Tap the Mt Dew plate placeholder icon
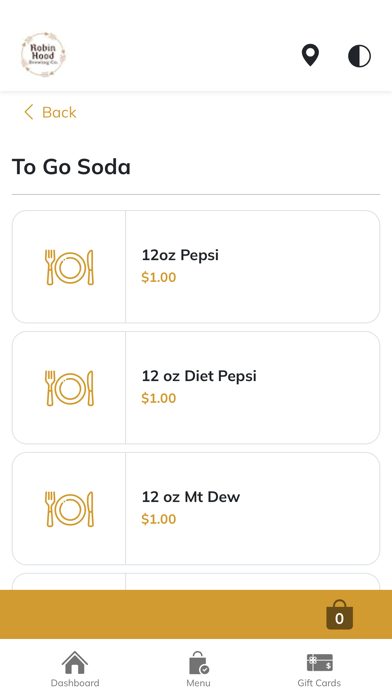 pyautogui.click(x=70, y=509)
